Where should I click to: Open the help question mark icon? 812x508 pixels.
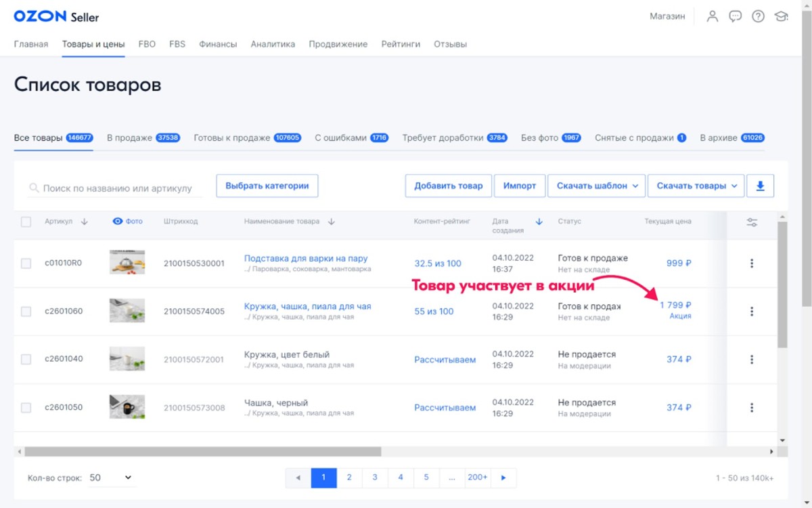click(758, 16)
